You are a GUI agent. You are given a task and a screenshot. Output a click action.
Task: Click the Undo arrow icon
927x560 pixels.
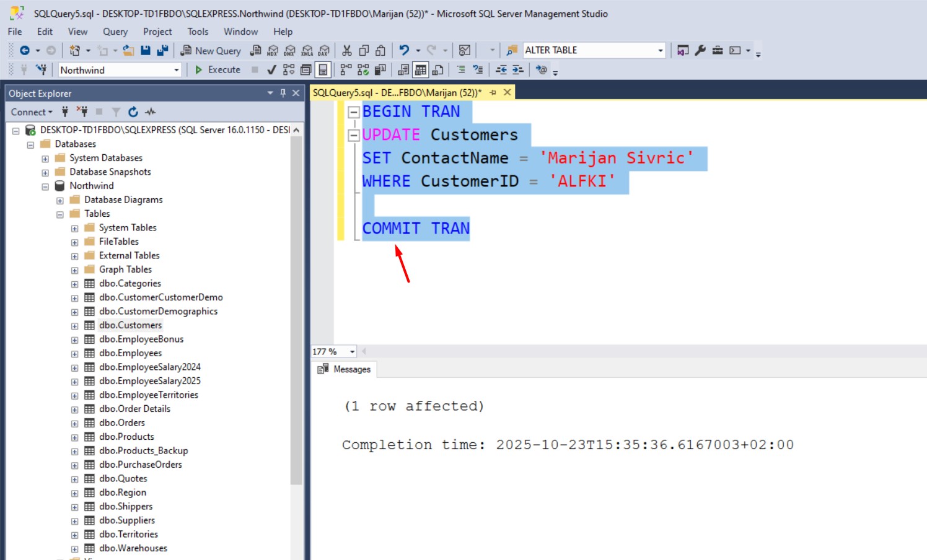(x=404, y=51)
